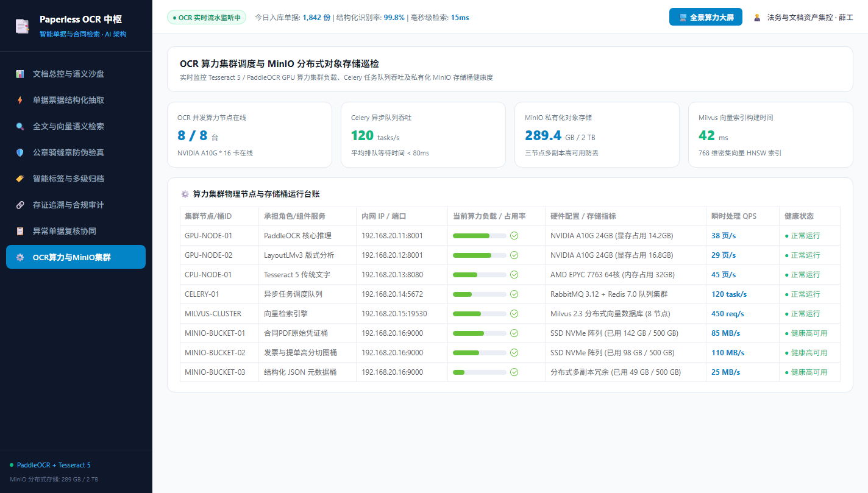Click the Milvus 向量索引构建时间 card
868x493 pixels.
[770, 135]
